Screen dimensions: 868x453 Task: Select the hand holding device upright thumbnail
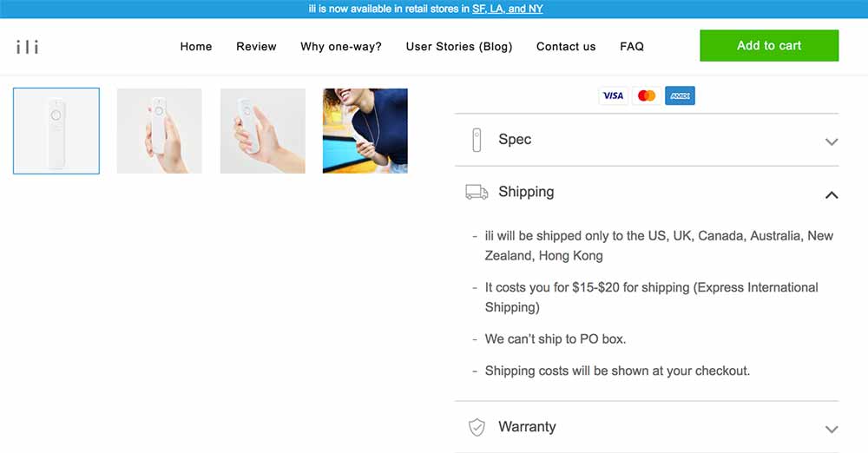pyautogui.click(x=160, y=131)
